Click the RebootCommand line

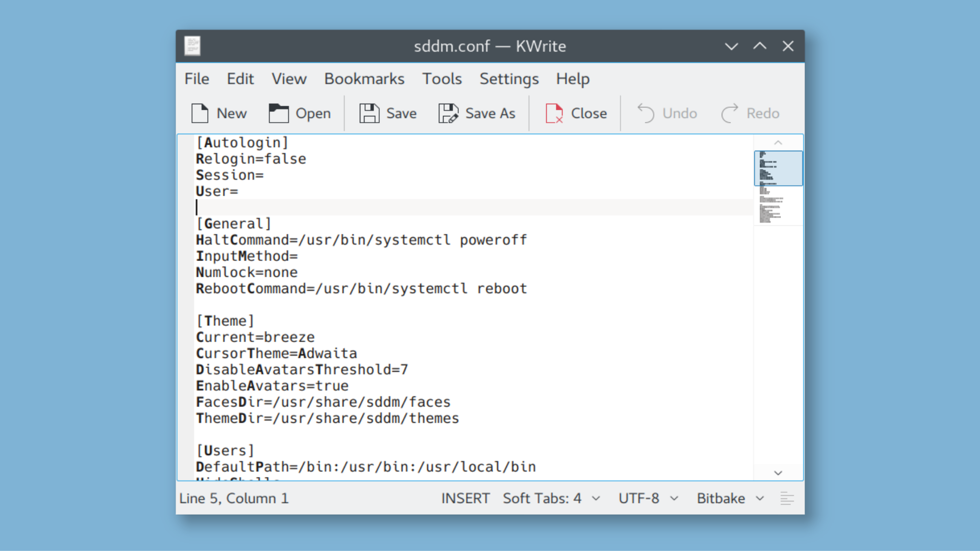pyautogui.click(x=361, y=289)
